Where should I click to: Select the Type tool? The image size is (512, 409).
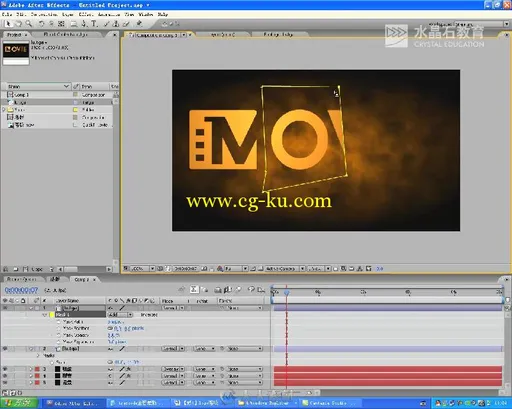94,24
